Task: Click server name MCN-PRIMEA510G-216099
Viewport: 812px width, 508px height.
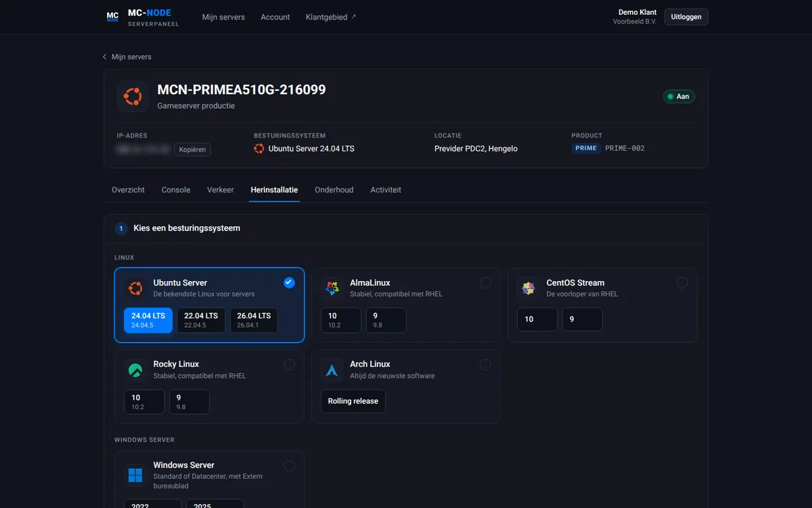Action: (242, 89)
